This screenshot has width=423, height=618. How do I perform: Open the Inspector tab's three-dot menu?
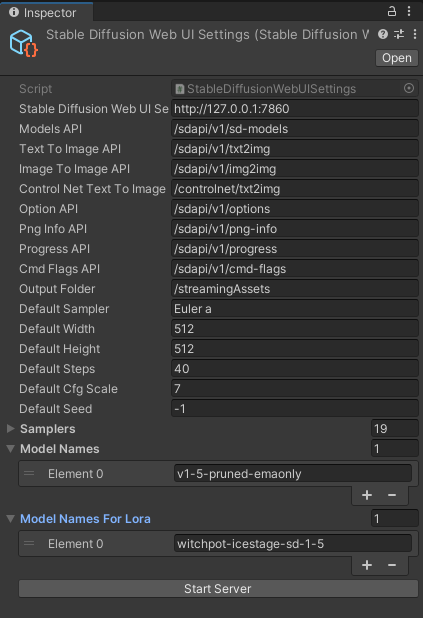[409, 11]
